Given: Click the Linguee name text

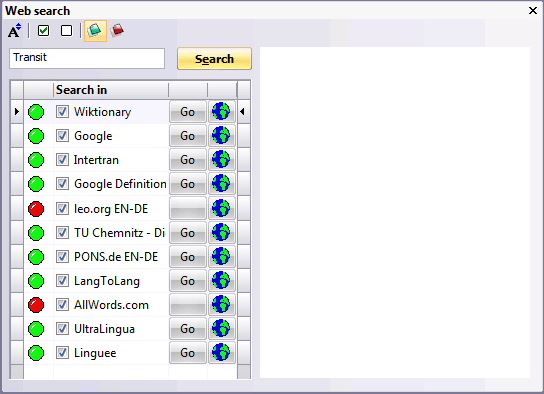Looking at the screenshot, I should click(x=95, y=353).
